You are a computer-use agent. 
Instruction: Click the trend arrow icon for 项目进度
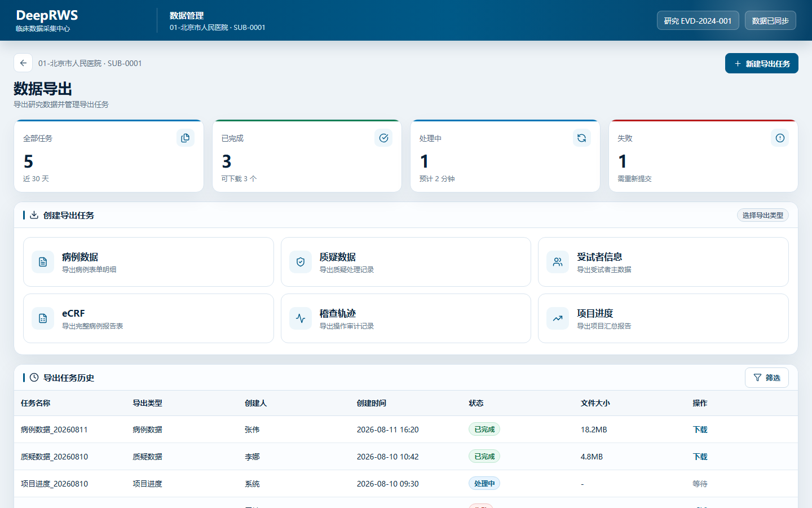558,318
